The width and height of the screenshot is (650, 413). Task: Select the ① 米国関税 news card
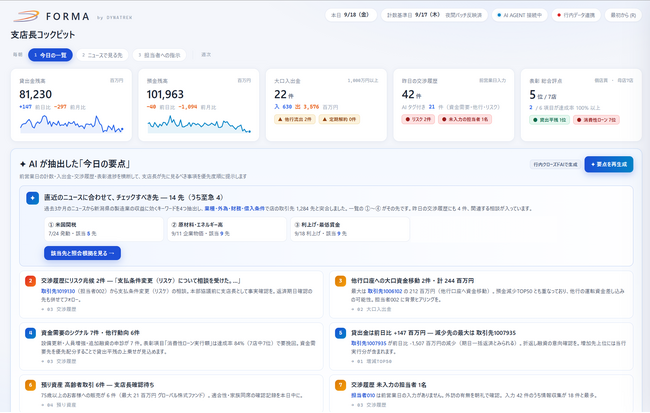tap(104, 229)
